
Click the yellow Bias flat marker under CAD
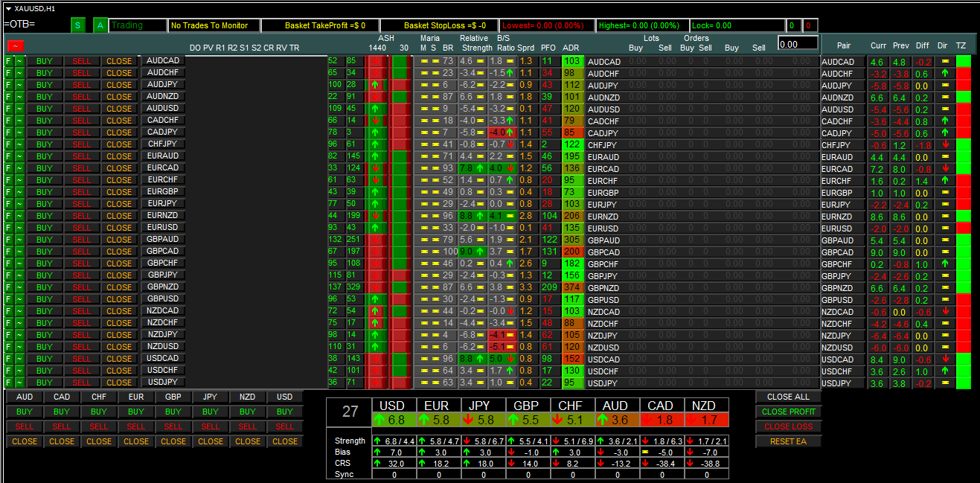tap(645, 452)
